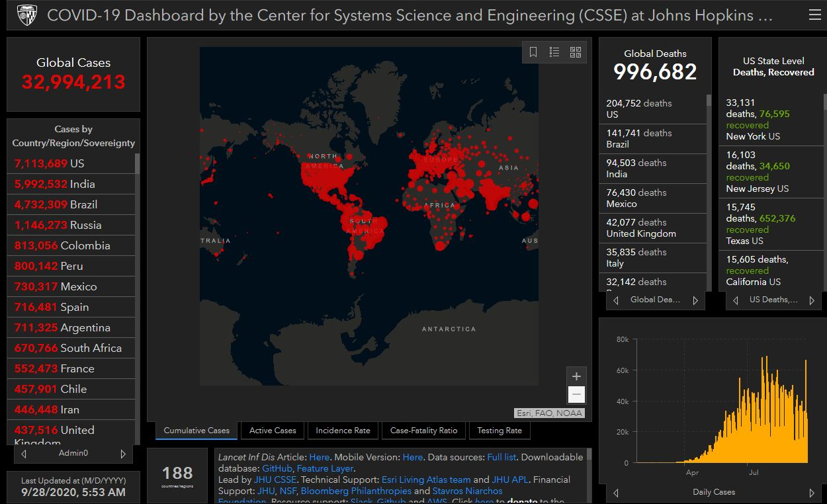Click right arrow beside US Deaths pager
827x504 pixels.
tap(812, 300)
